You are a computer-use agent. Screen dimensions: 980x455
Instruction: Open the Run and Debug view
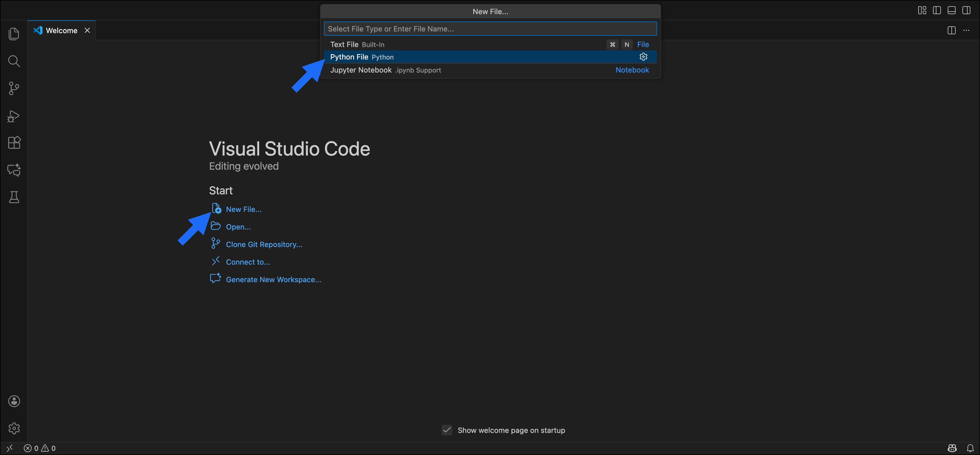(14, 116)
